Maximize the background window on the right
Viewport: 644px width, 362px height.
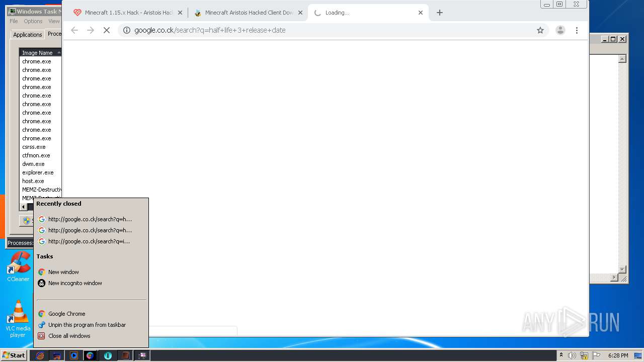click(613, 39)
